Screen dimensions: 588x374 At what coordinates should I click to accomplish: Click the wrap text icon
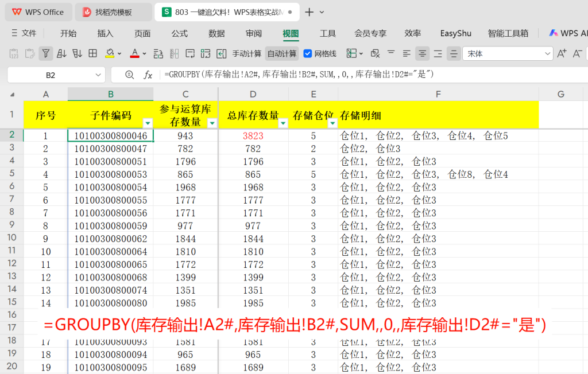[190, 54]
